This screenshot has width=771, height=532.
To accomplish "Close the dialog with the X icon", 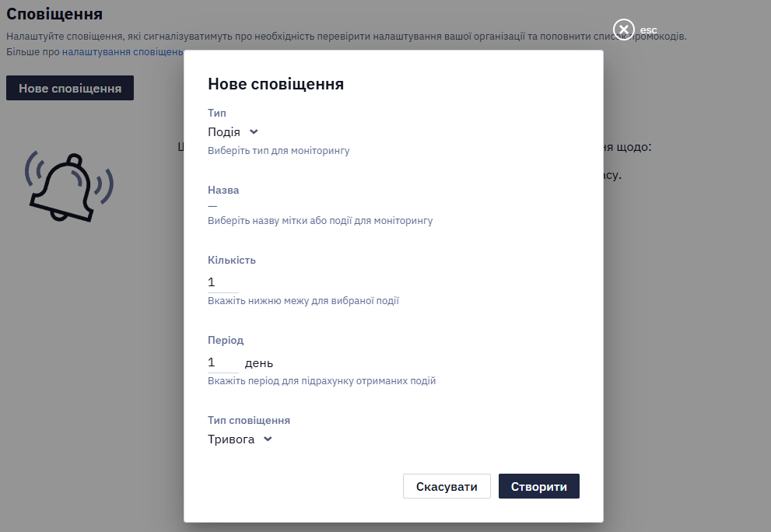I will 623,30.
